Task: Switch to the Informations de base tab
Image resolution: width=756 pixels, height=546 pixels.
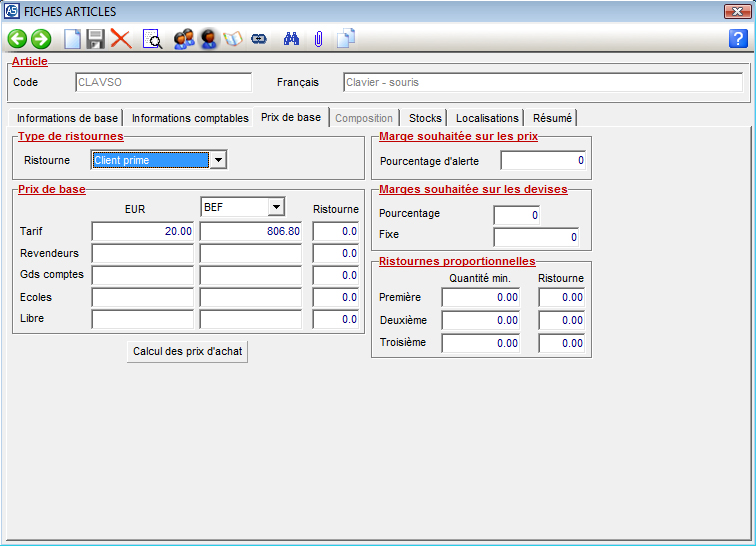Action: tap(67, 118)
